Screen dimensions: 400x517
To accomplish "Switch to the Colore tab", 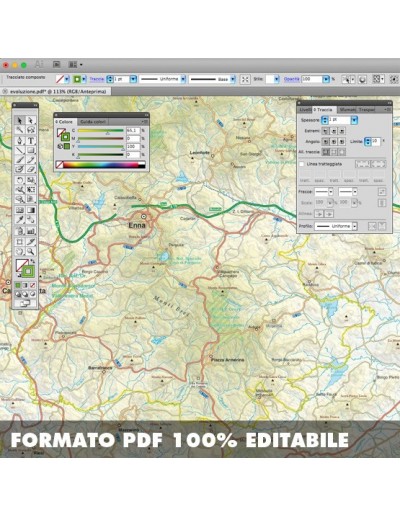I will (64, 122).
